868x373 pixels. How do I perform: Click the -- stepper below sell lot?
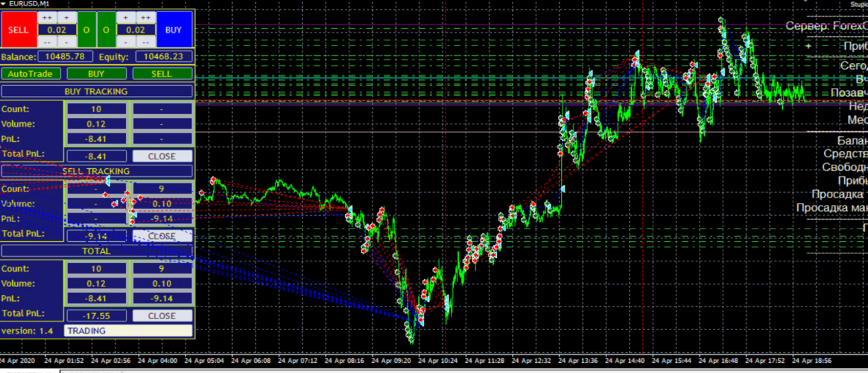point(47,42)
